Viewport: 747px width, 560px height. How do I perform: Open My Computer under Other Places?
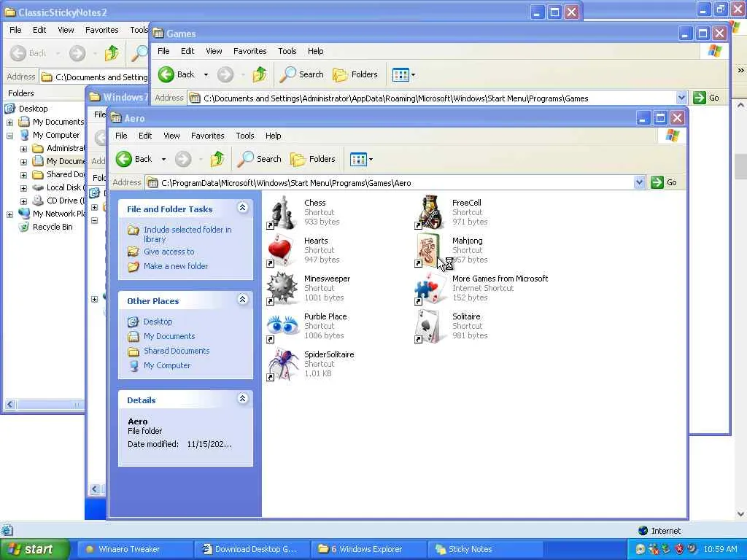pyautogui.click(x=167, y=365)
